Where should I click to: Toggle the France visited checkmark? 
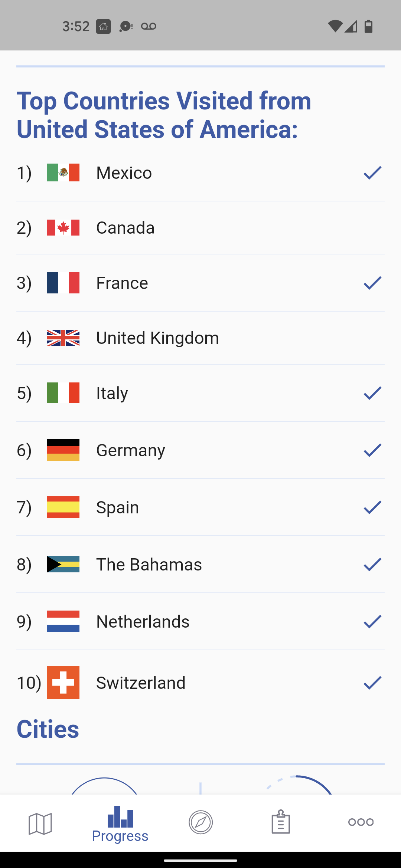[372, 283]
